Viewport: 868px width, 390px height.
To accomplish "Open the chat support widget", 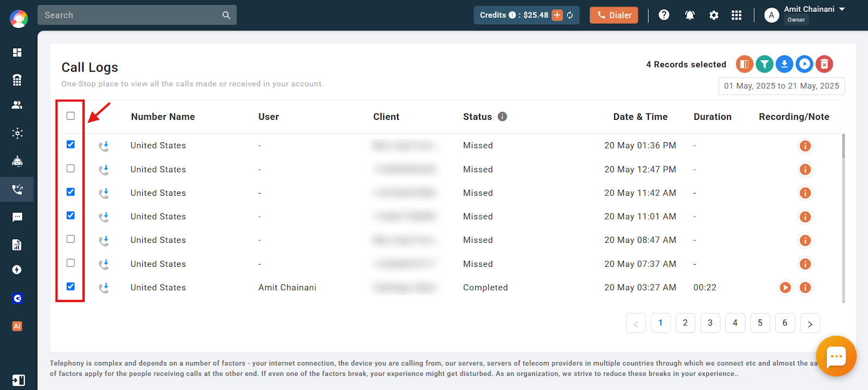I will click(836, 356).
